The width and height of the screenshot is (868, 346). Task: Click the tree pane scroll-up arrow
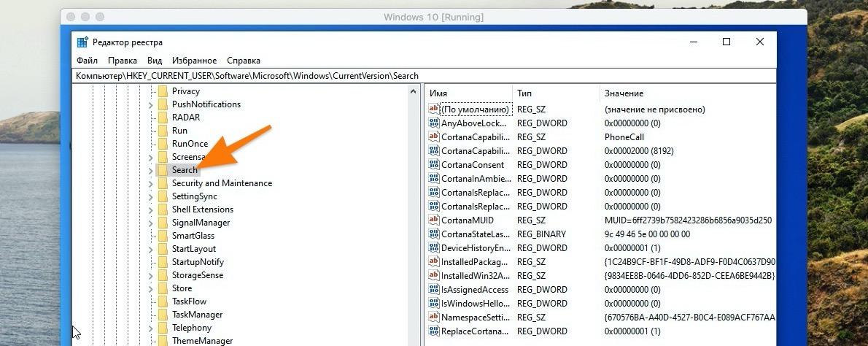click(413, 91)
